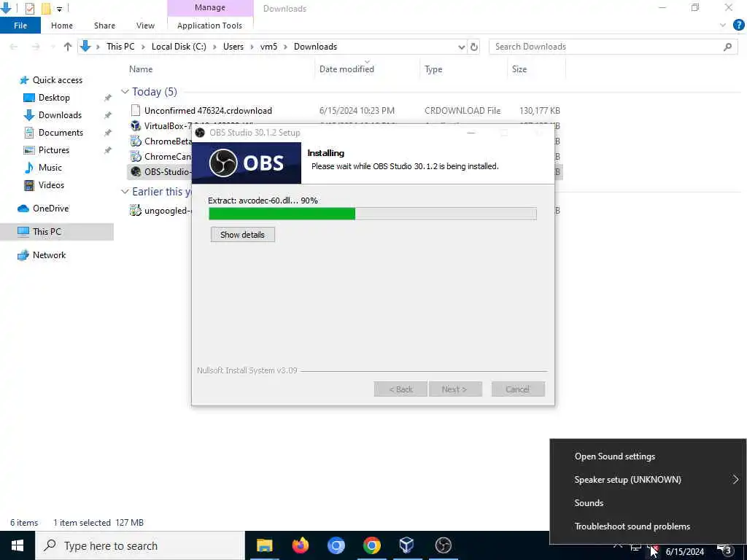Select the VirtualBox installer file icon
The image size is (747, 560).
[136, 125]
